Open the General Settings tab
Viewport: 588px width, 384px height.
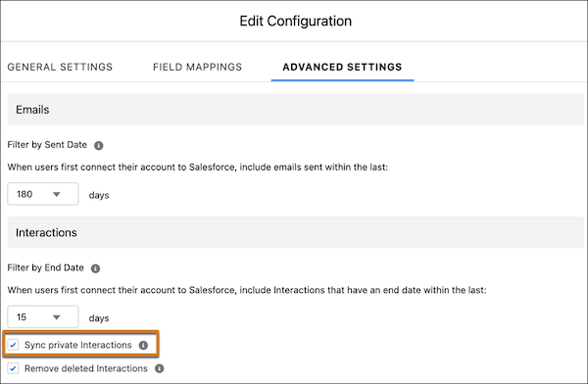(x=60, y=68)
